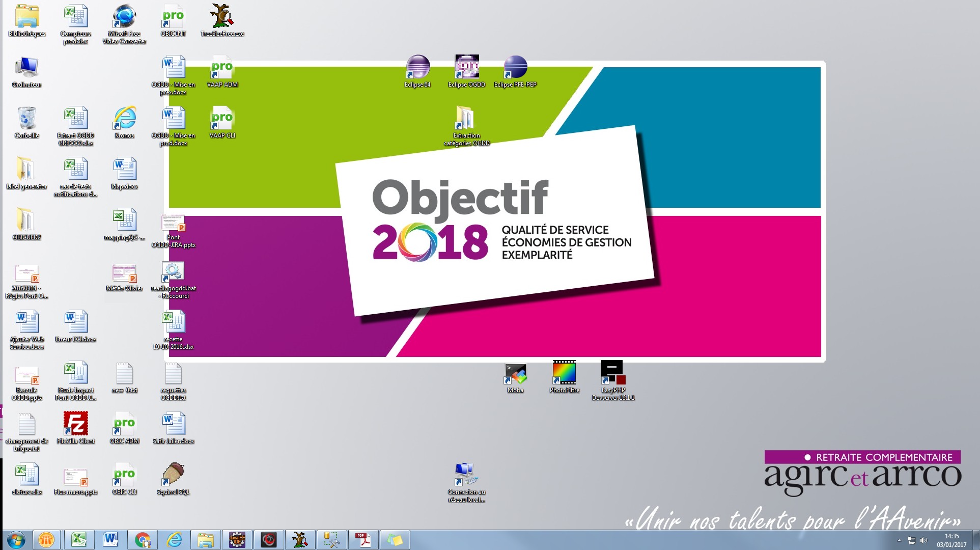
Task: Open Compteurs prod.xlsx on the desktop
Action: pyautogui.click(x=75, y=24)
